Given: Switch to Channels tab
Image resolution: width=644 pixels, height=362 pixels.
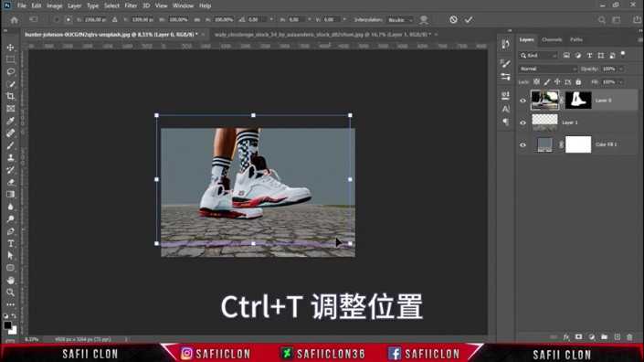Looking at the screenshot, I should pos(552,40).
